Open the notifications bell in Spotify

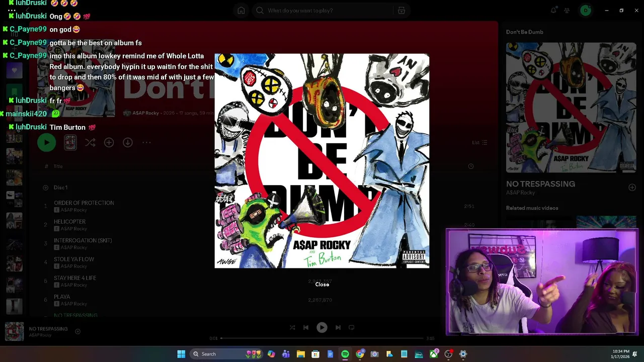point(553,11)
